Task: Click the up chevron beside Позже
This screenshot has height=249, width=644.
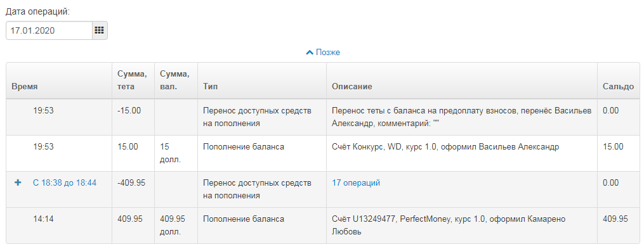Action: pyautogui.click(x=310, y=53)
